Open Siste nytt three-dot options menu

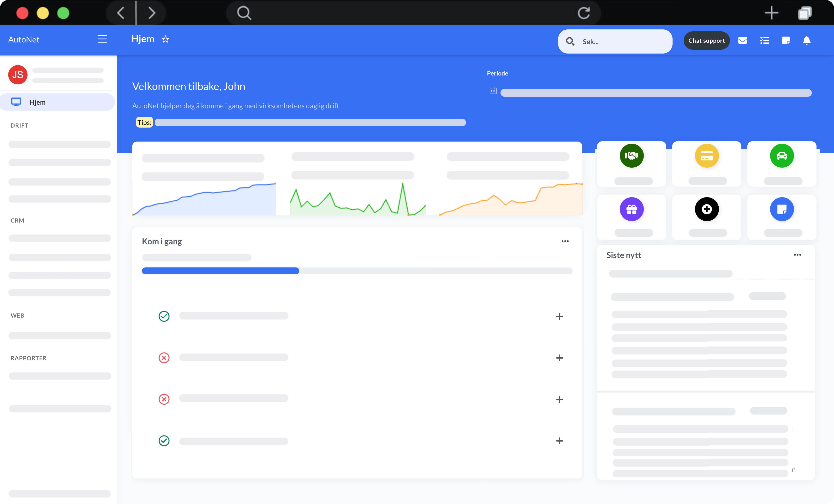coord(797,255)
